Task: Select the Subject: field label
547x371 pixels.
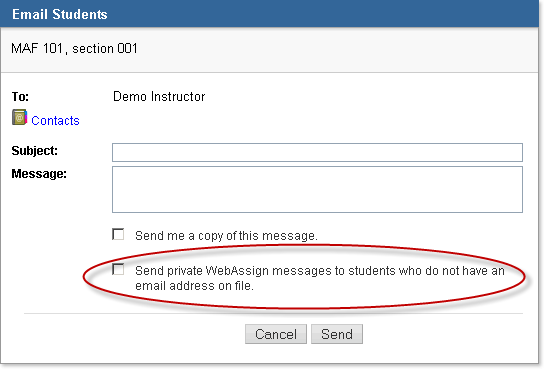Action: coord(35,151)
